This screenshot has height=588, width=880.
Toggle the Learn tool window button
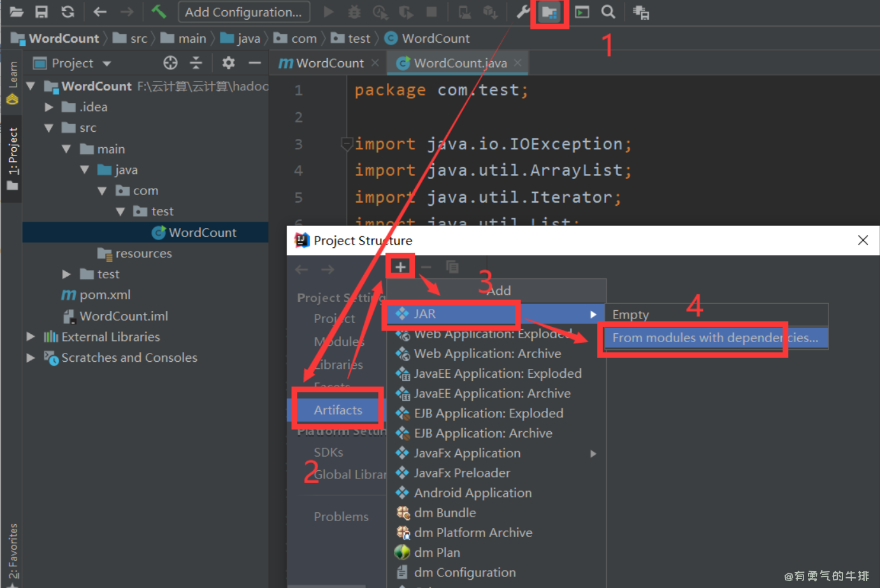12,83
